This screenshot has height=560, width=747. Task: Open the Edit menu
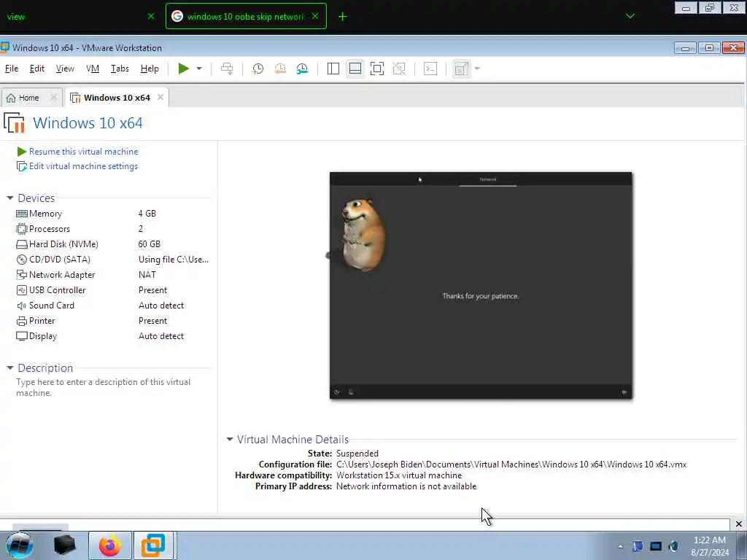point(36,69)
